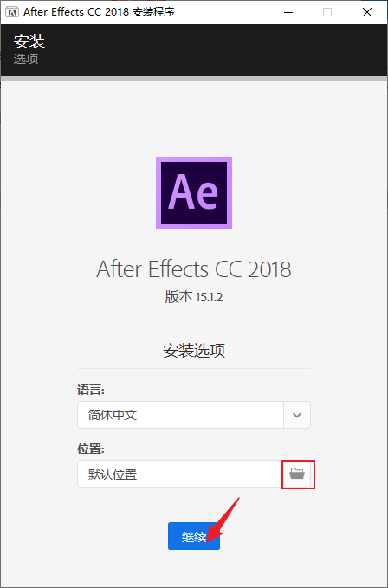The height and width of the screenshot is (588, 388).
Task: Click the 安装选项 section heading
Action: [194, 351]
